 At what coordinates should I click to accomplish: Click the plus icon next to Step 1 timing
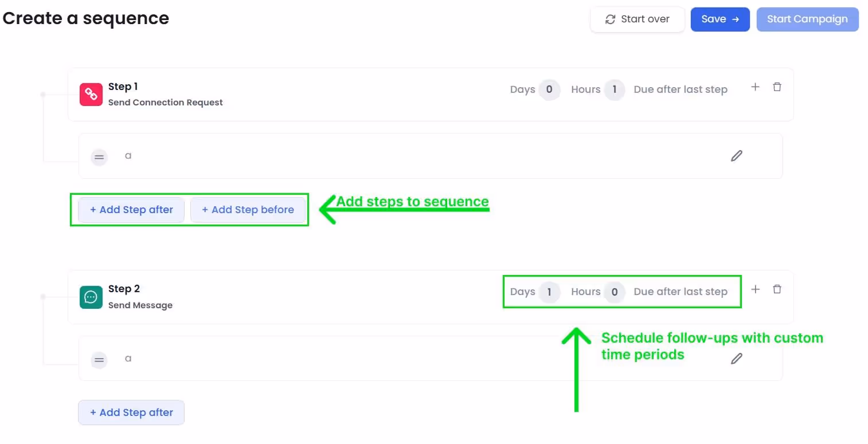(755, 87)
